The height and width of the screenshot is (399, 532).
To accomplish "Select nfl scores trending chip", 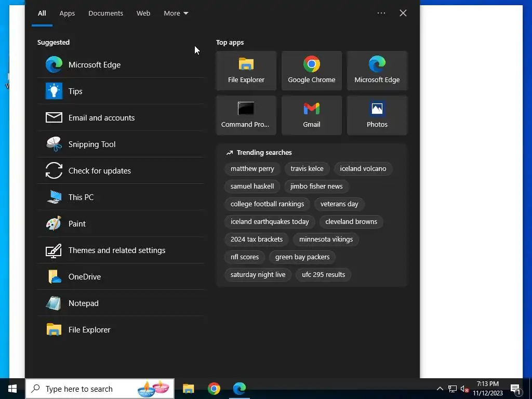I will (x=245, y=257).
